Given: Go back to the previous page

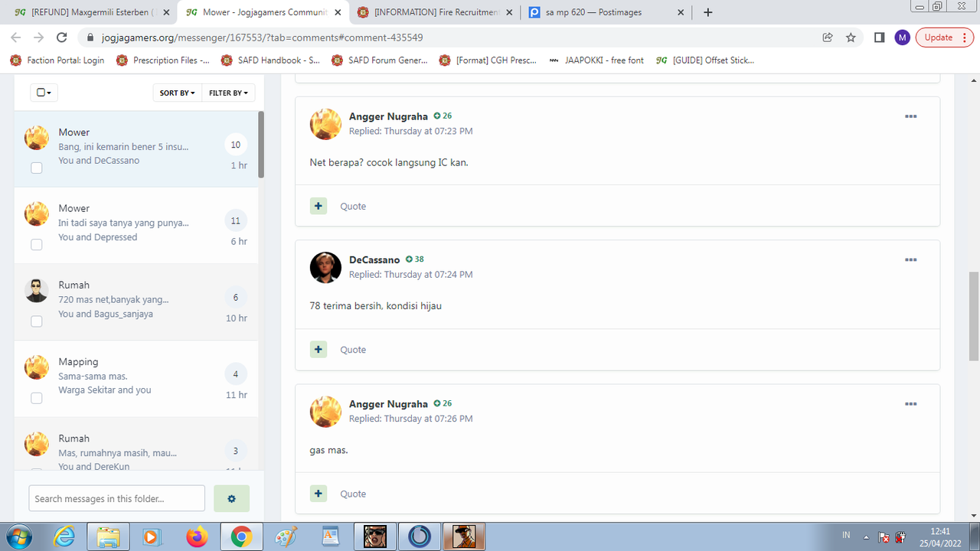Looking at the screenshot, I should pos(16,37).
